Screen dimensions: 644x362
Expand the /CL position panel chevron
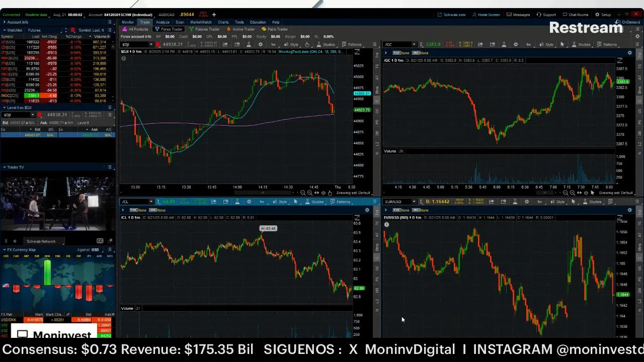coord(123,210)
